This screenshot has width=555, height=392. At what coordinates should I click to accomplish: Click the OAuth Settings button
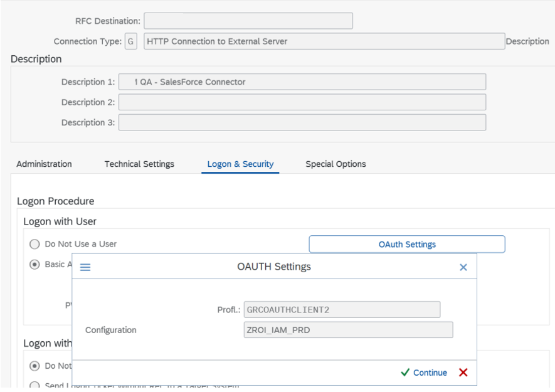[407, 244]
